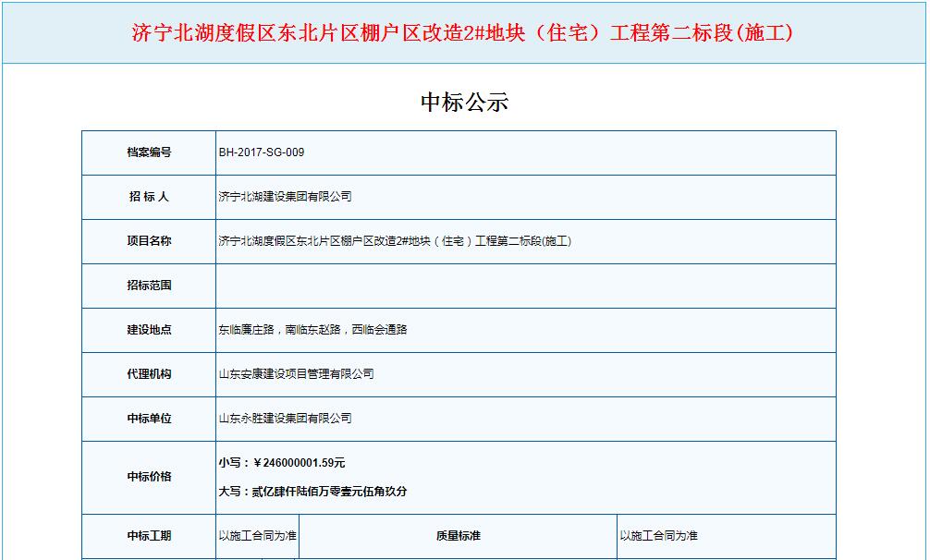Select winner 山东永胜建设集团有限公司

(x=287, y=419)
